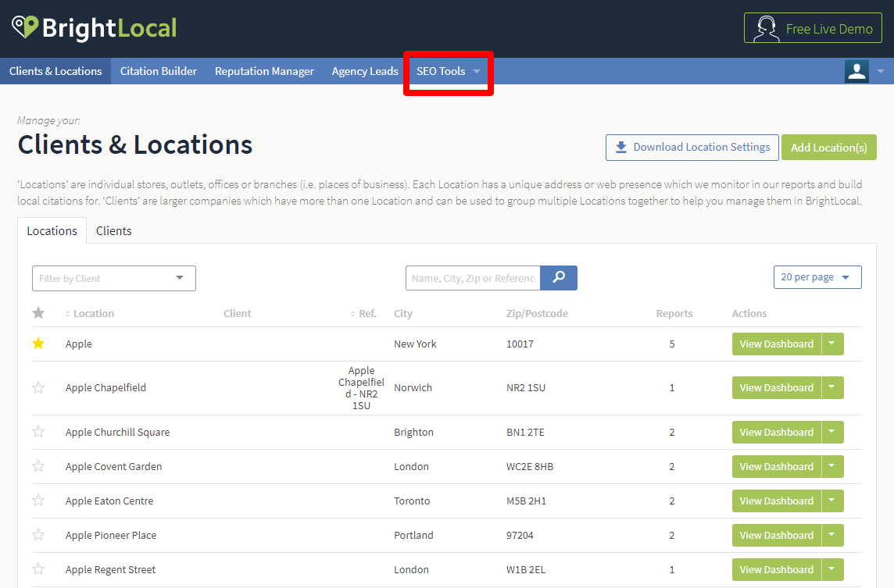This screenshot has height=588, width=894.
Task: Click the Toronto city cell
Action: pyautogui.click(x=412, y=501)
